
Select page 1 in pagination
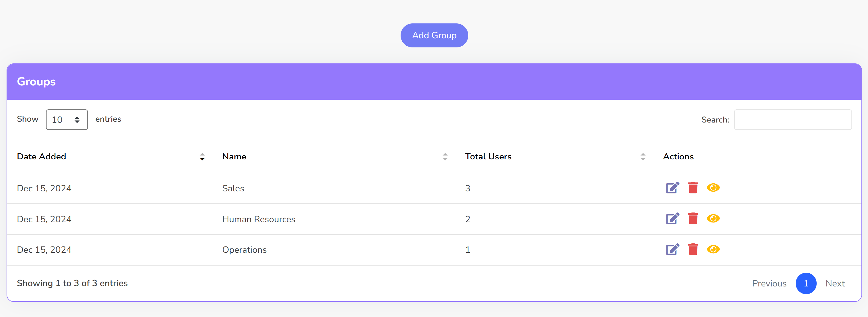point(806,283)
